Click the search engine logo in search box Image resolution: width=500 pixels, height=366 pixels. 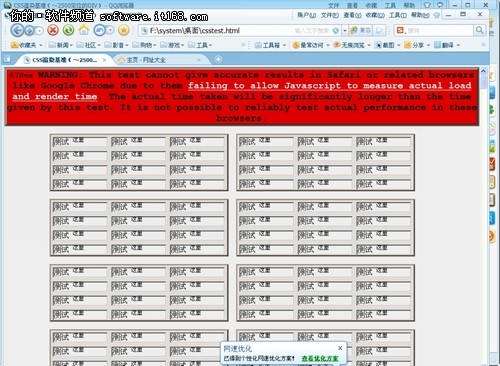(400, 31)
